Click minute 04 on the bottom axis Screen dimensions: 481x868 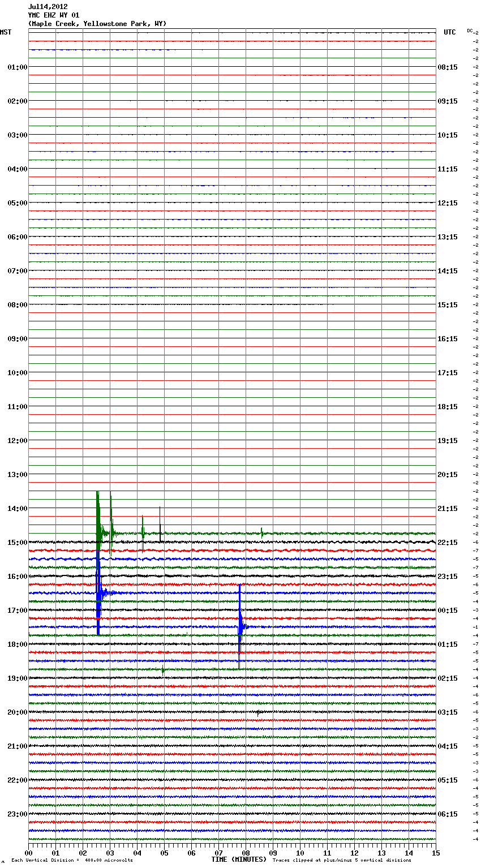(x=138, y=853)
